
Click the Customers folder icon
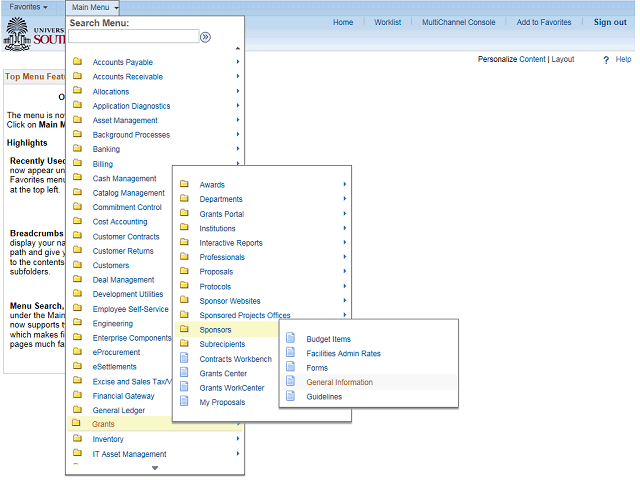[x=78, y=264]
